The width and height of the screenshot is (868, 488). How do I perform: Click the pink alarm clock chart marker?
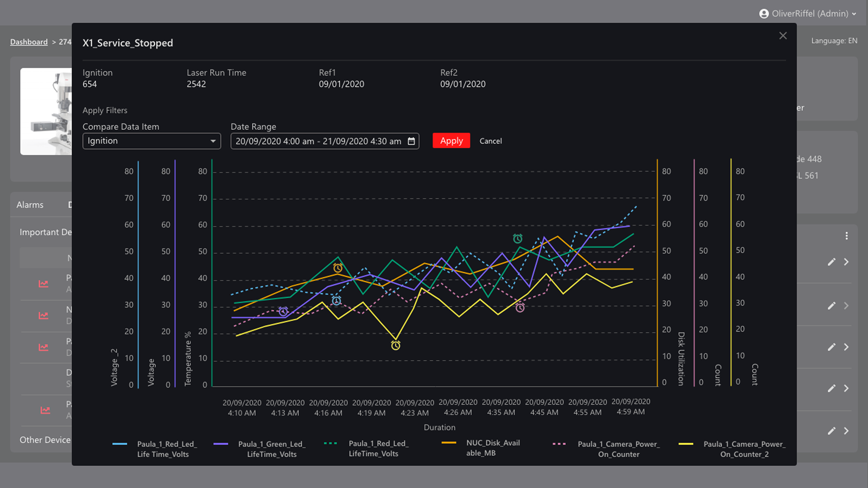click(x=520, y=307)
